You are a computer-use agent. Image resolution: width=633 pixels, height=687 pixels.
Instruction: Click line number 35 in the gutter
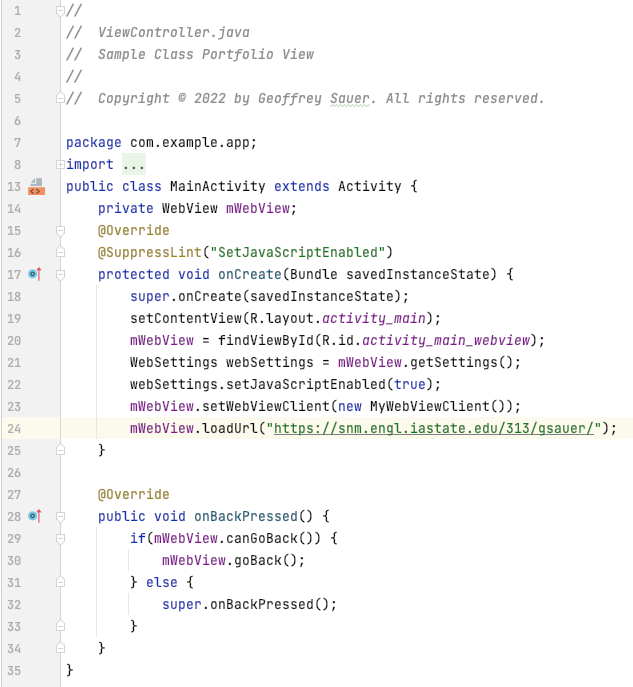coord(14,670)
